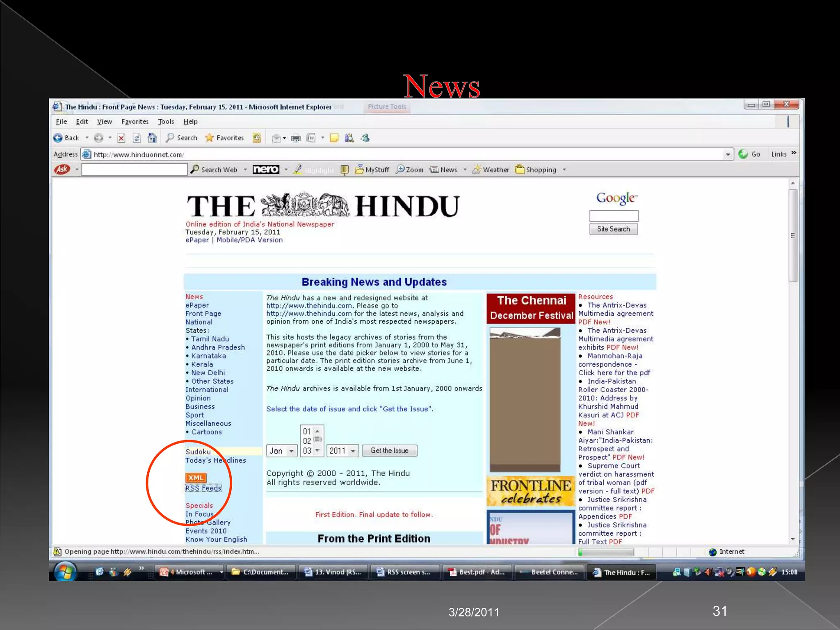Open the Cartoons link

[207, 432]
